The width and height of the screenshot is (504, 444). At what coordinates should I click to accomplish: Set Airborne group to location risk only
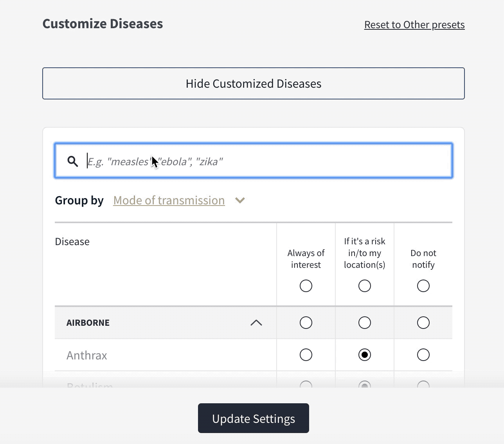(x=365, y=323)
